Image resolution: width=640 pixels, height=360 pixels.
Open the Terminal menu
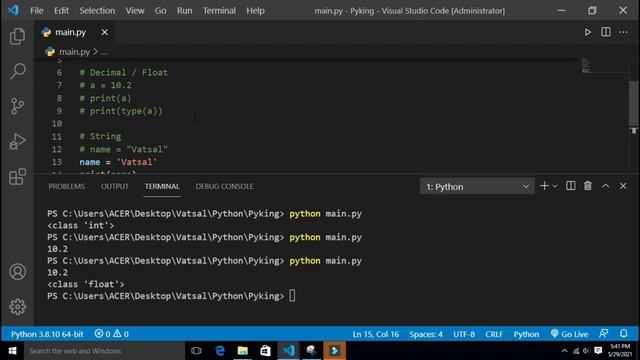tap(219, 11)
